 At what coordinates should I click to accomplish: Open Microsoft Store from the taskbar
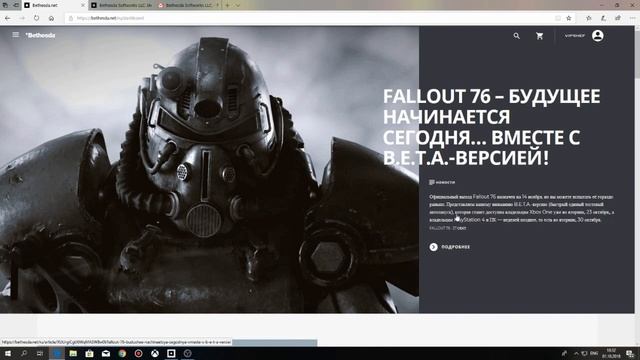pos(89,353)
